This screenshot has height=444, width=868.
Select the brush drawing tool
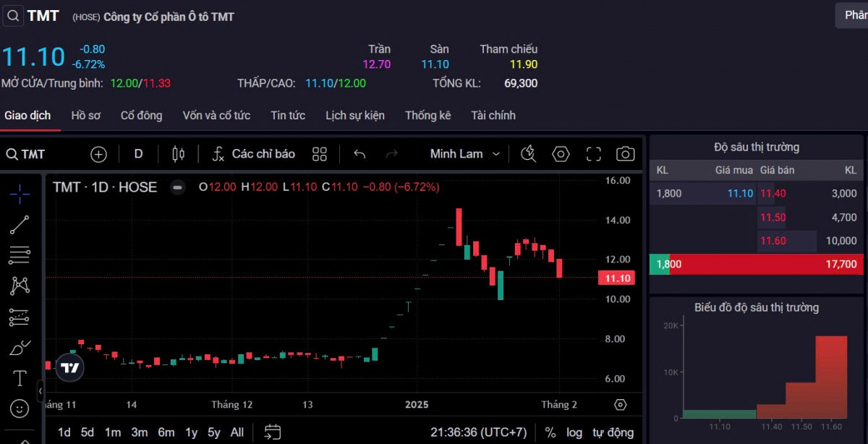point(20,348)
